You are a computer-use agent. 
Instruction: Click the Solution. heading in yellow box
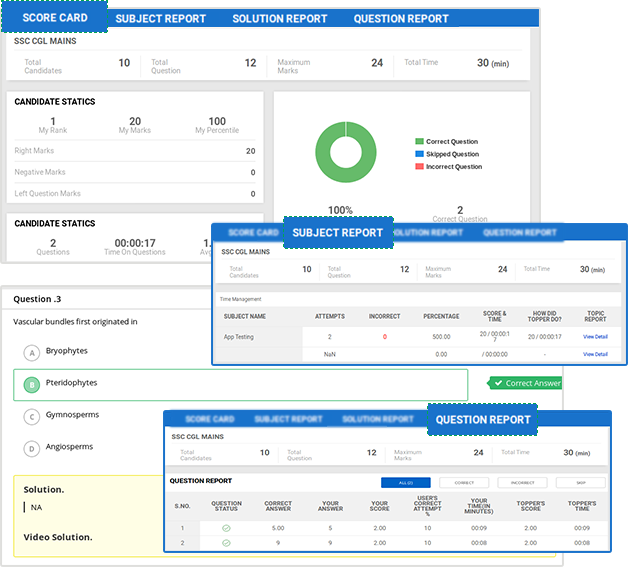click(x=44, y=489)
